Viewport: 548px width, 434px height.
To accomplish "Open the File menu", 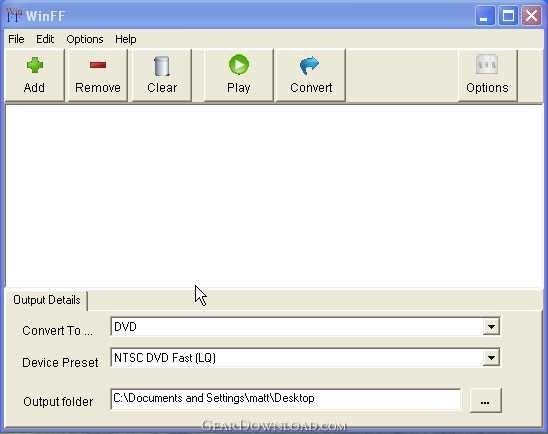I will pos(16,39).
